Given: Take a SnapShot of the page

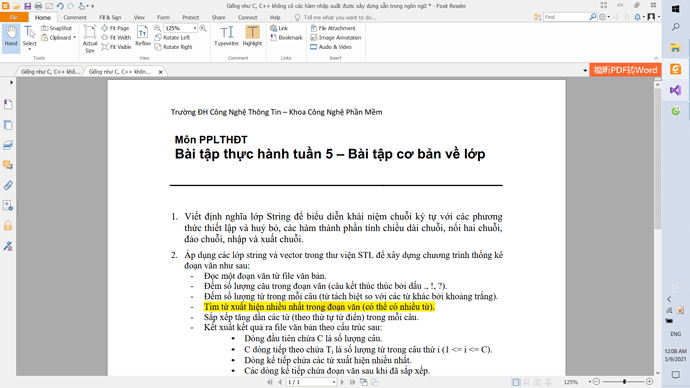Looking at the screenshot, I should click(x=56, y=28).
